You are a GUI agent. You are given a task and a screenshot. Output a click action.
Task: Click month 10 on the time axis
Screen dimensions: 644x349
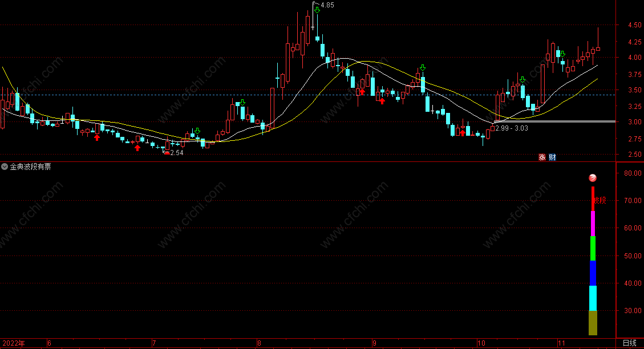coord(481,343)
